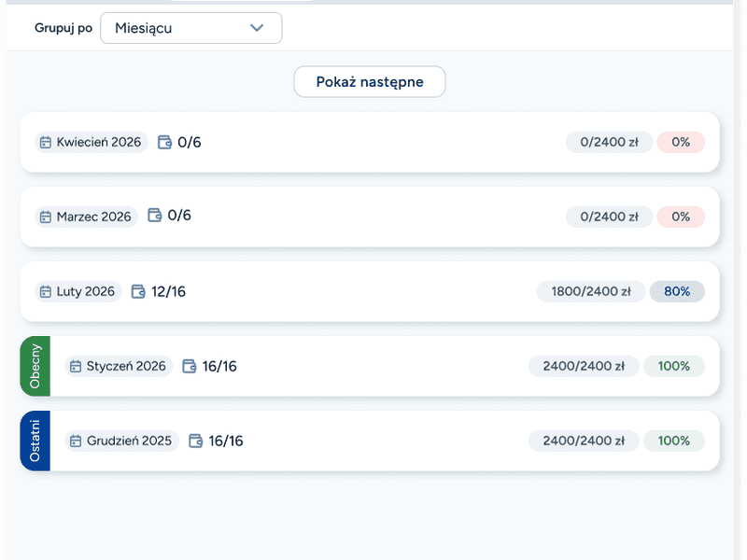This screenshot has width=747, height=560.
Task: Select the blue Ostatni side tab
Action: 35,441
